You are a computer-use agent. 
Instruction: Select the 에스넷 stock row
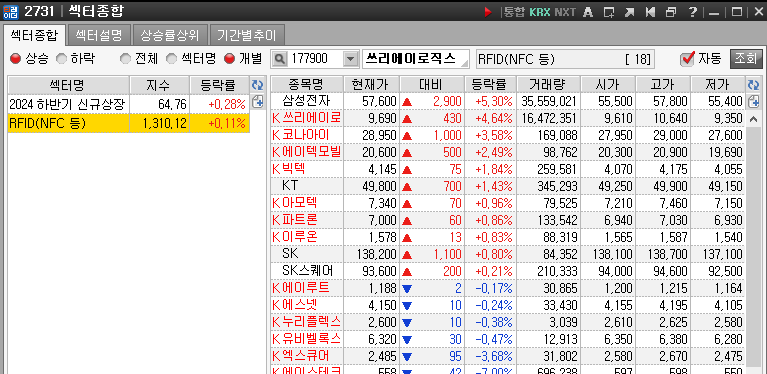pyautogui.click(x=508, y=305)
